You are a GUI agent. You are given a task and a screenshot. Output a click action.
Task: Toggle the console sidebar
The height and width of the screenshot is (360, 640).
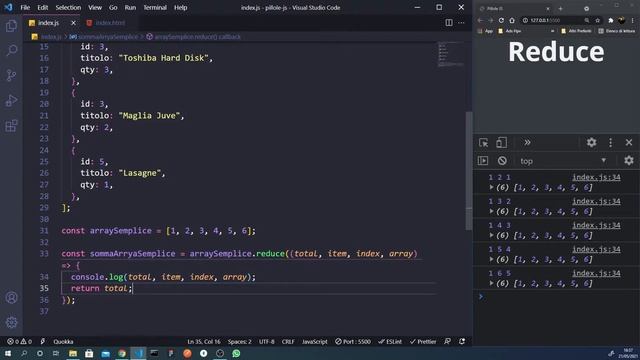point(483,161)
